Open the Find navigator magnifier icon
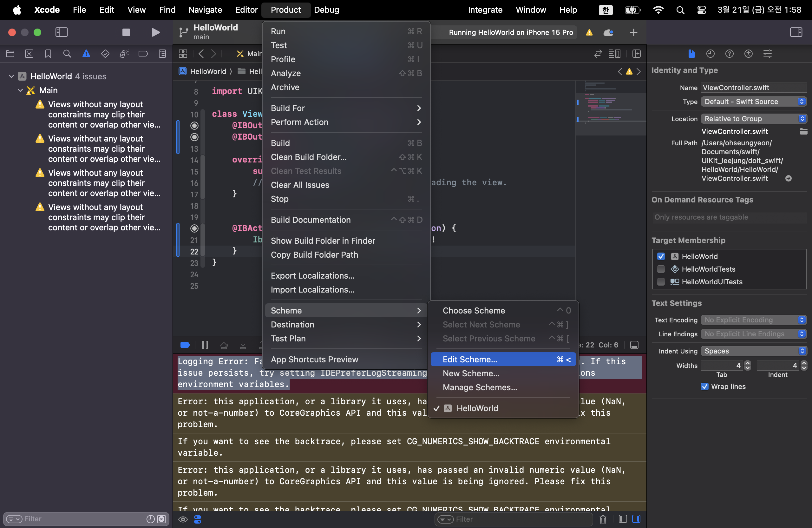The height and width of the screenshot is (528, 812). pyautogui.click(x=67, y=54)
